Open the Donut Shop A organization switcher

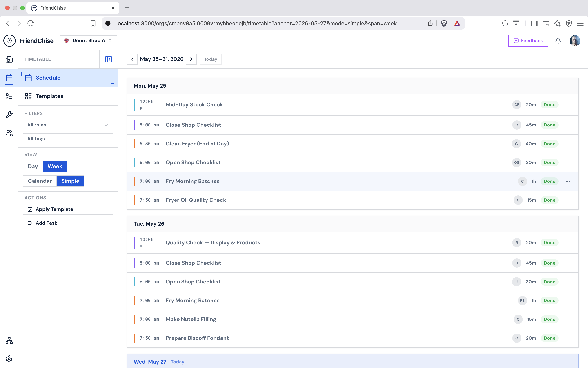tap(88, 41)
